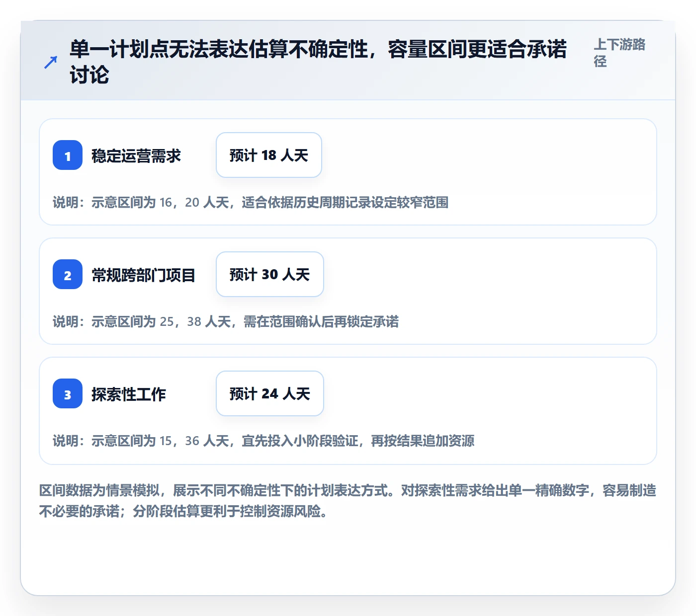
Task: Click the note mentioning 25，38 人天
Action: [x=226, y=321]
